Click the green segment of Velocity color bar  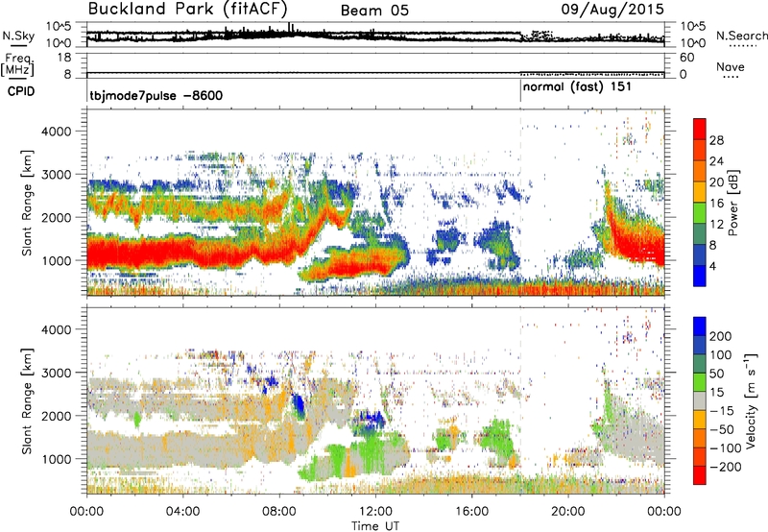point(700,382)
